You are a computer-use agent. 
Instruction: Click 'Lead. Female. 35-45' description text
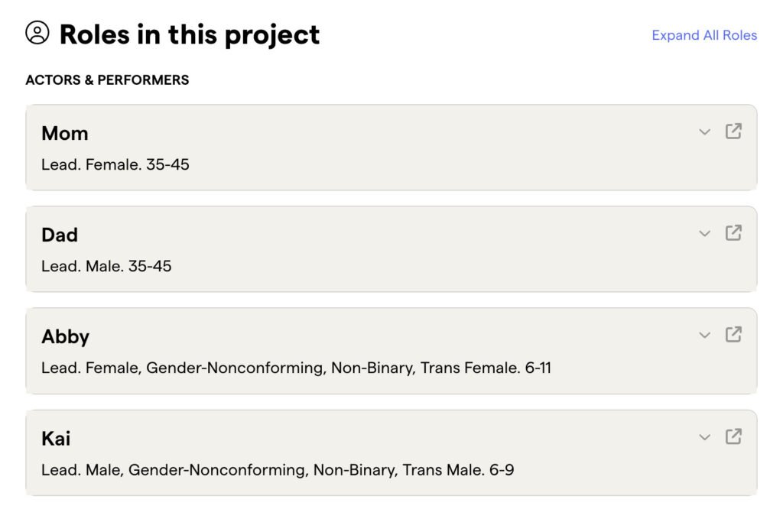115,164
